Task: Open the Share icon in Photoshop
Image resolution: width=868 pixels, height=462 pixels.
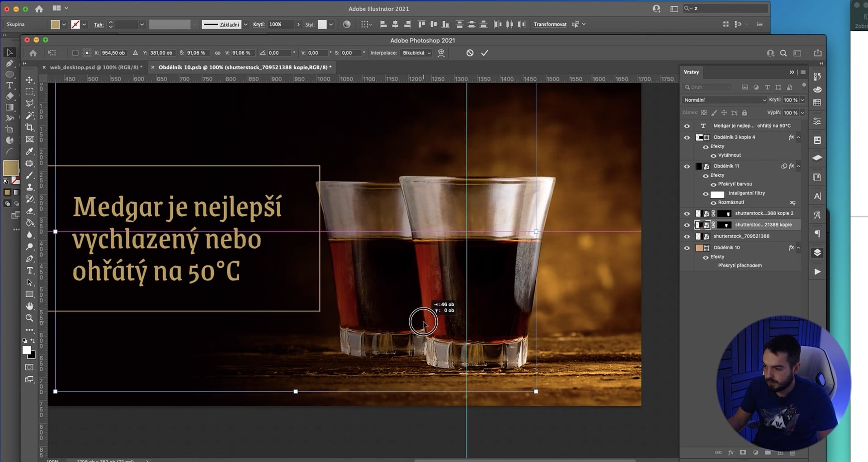Action: [817, 53]
